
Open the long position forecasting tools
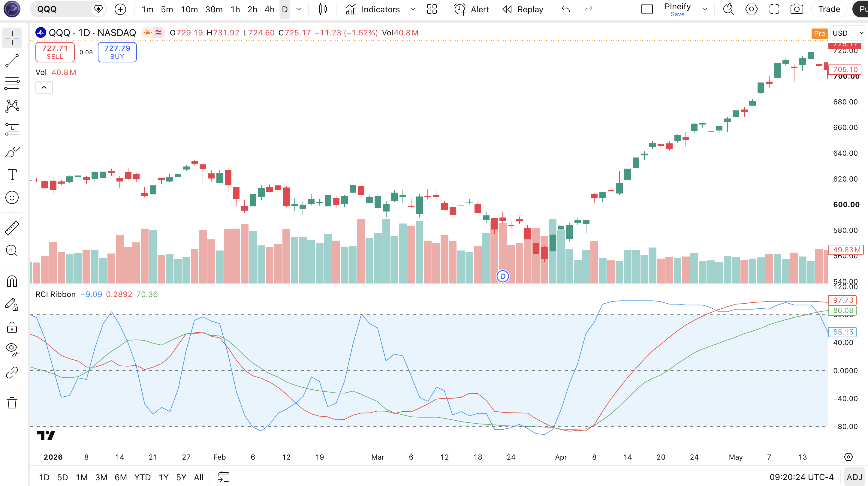[12, 129]
